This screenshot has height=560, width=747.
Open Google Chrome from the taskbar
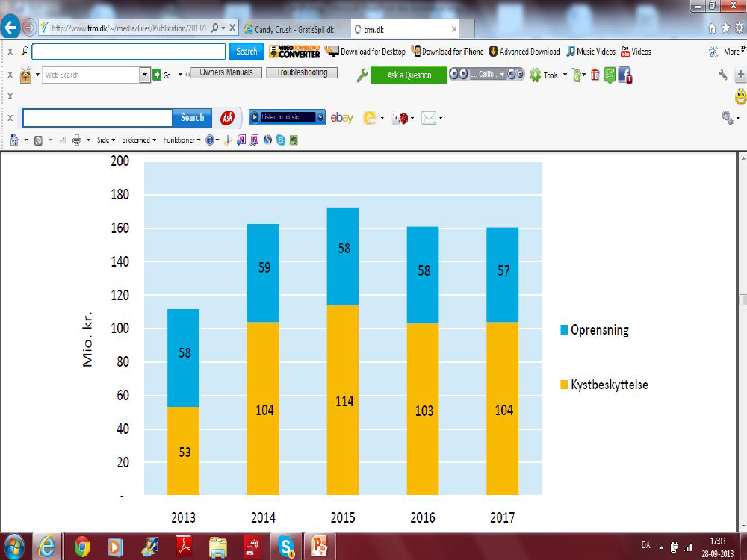click(x=82, y=547)
